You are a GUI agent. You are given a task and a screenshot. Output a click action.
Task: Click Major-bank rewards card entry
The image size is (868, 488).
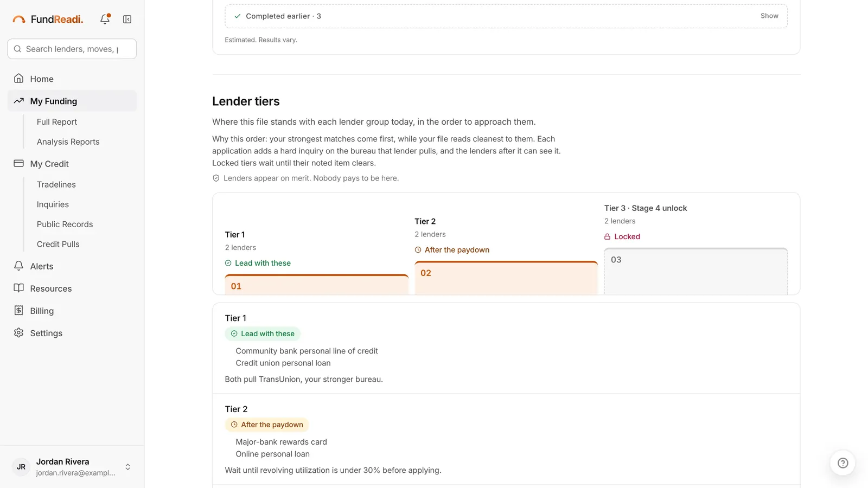[281, 442]
